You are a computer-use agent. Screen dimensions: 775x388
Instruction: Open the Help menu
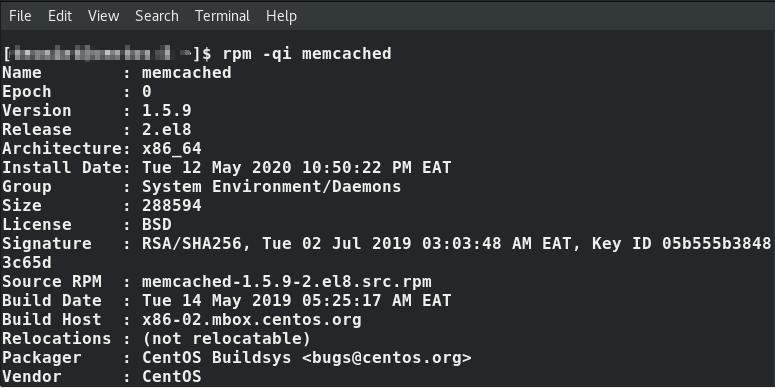[281, 16]
